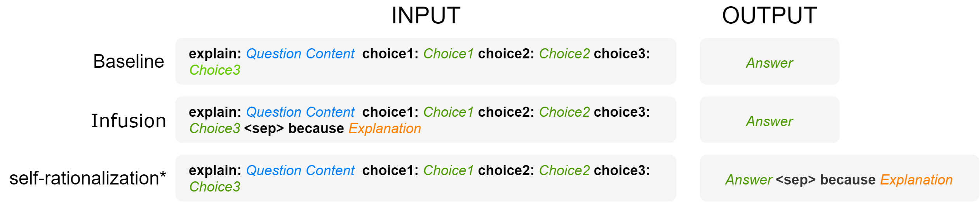Image resolution: width=980 pixels, height=202 pixels.
Task: Click Explanation in the self-rationalization output
Action: pyautogui.click(x=916, y=180)
